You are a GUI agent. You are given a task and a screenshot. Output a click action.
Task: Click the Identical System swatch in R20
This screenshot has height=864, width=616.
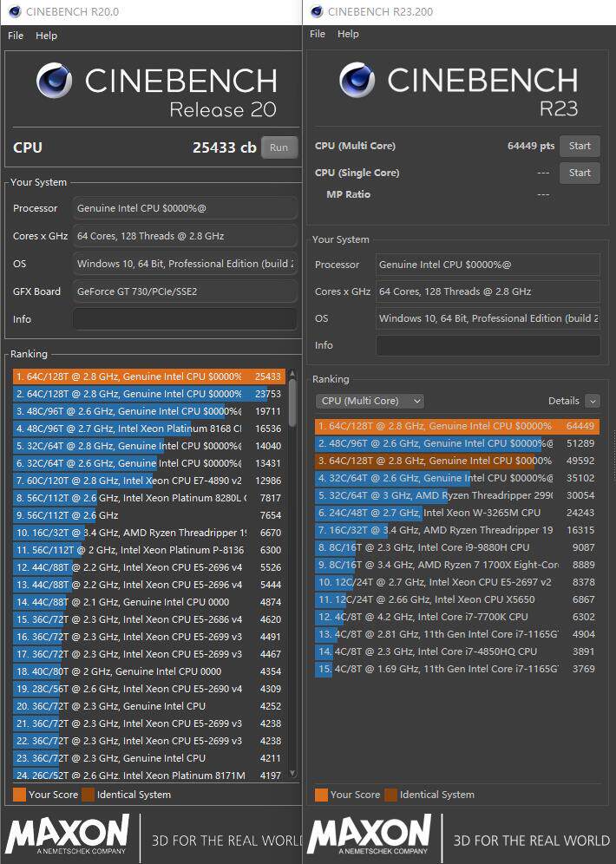pyautogui.click(x=88, y=795)
